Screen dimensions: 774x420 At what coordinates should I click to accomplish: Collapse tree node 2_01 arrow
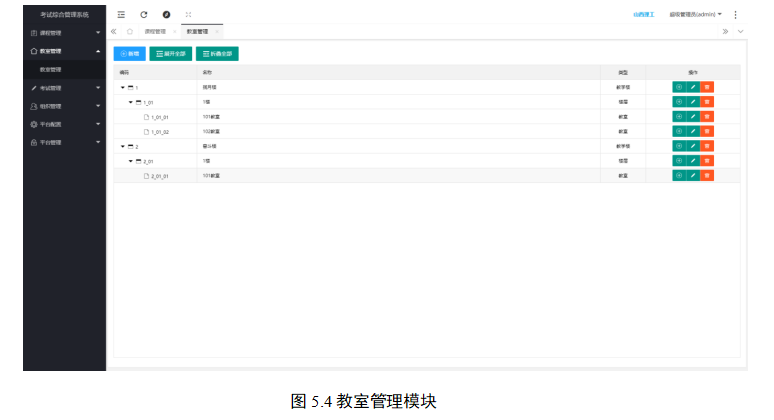click(x=131, y=161)
